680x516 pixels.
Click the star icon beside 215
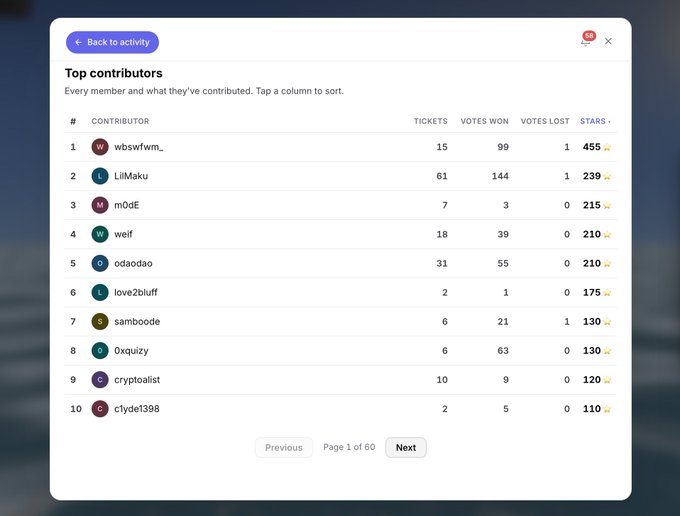point(607,205)
